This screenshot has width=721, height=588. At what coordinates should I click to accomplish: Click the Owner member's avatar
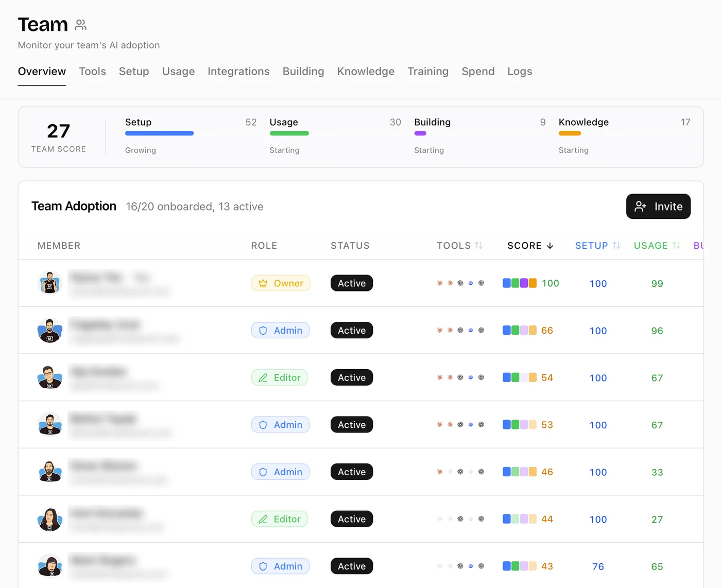(50, 282)
